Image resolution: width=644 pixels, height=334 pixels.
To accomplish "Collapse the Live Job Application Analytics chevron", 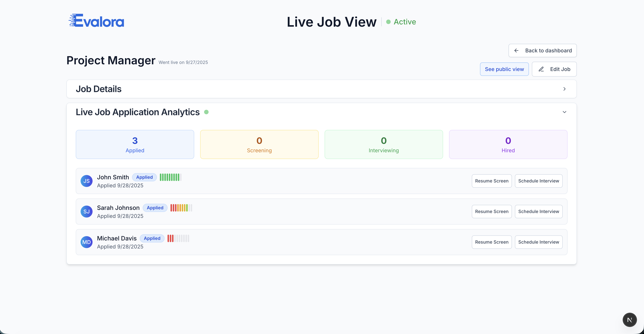I will click(x=564, y=112).
